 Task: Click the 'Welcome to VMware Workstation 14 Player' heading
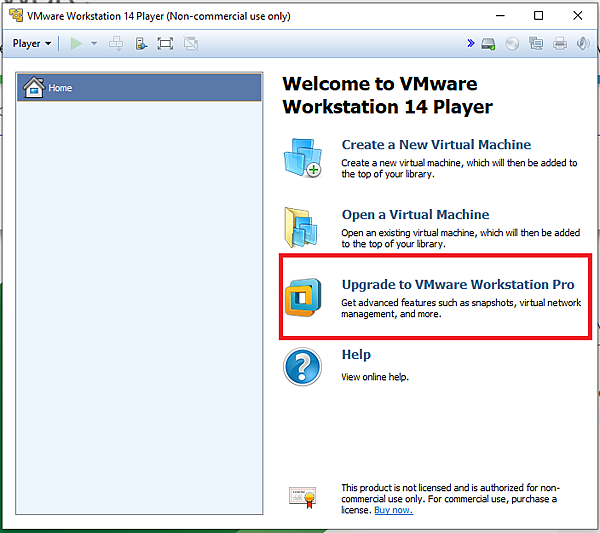388,95
